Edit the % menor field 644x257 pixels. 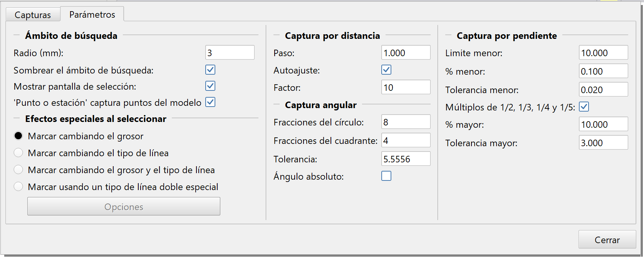(x=604, y=71)
